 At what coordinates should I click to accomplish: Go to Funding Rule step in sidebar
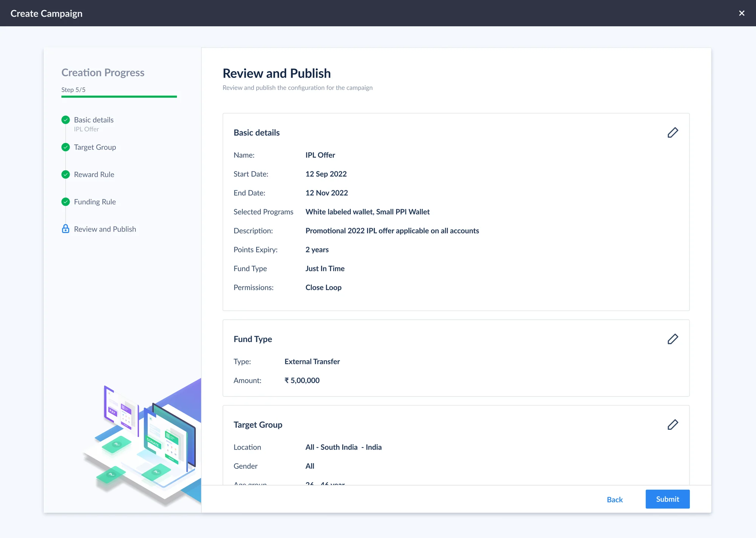click(x=95, y=202)
